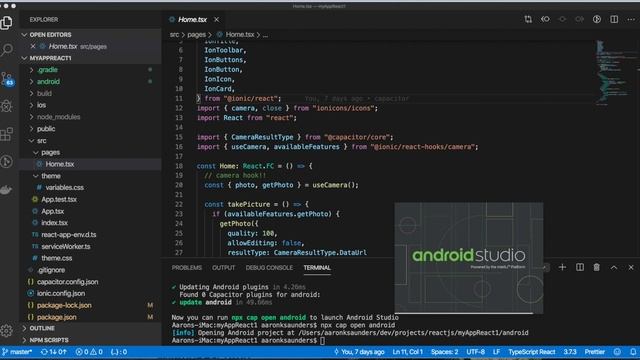Click Spaces: 2 indentation setting
The height and width of the screenshot is (360, 640).
pos(444,352)
